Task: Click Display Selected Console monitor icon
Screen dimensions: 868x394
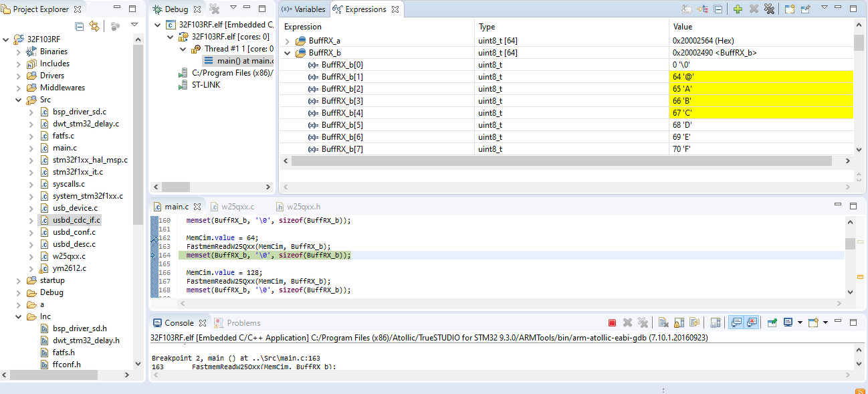Action: click(788, 322)
